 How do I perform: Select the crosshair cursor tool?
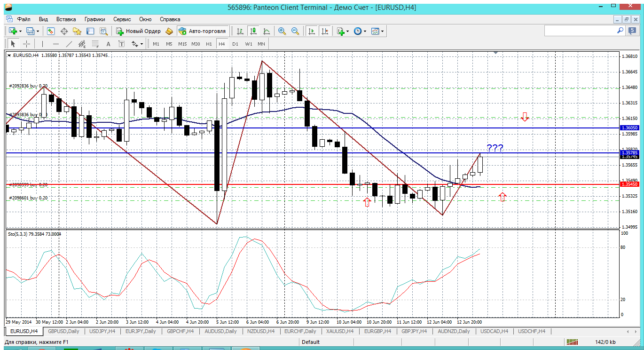27,44
